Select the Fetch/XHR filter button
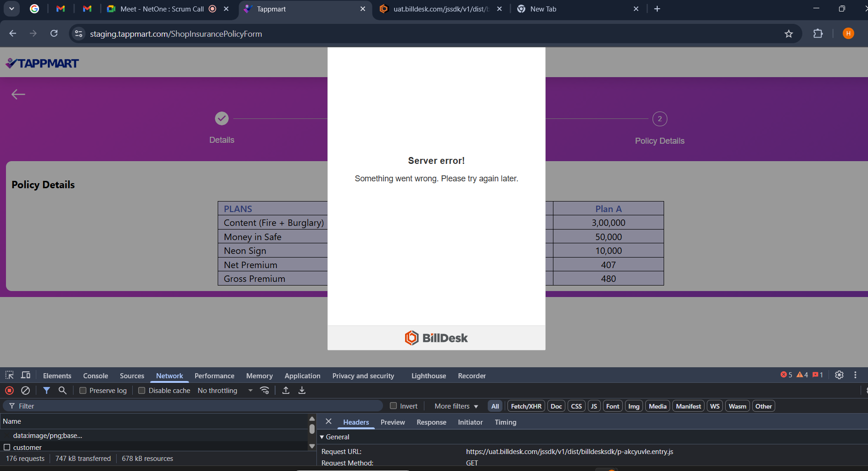The image size is (868, 471). point(526,406)
